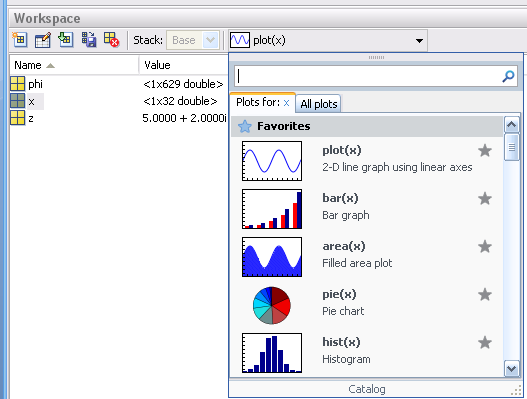
Task: Click the scroll down arrow in plot list
Action: click(x=511, y=368)
